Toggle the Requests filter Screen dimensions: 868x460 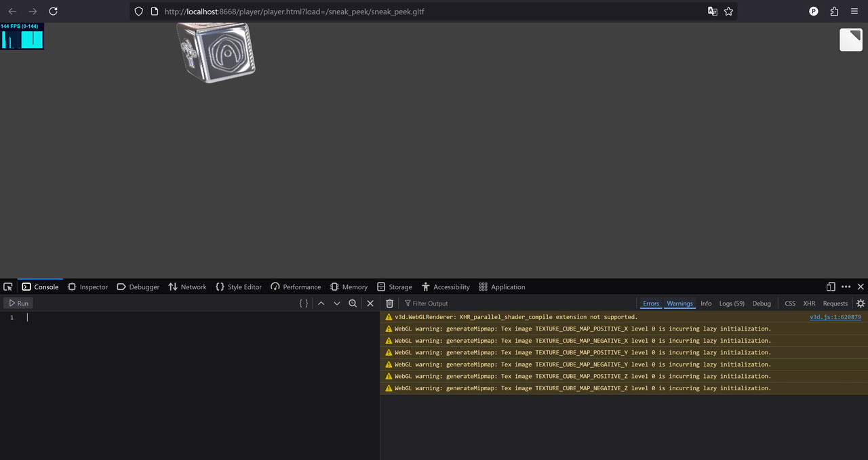pyautogui.click(x=835, y=304)
